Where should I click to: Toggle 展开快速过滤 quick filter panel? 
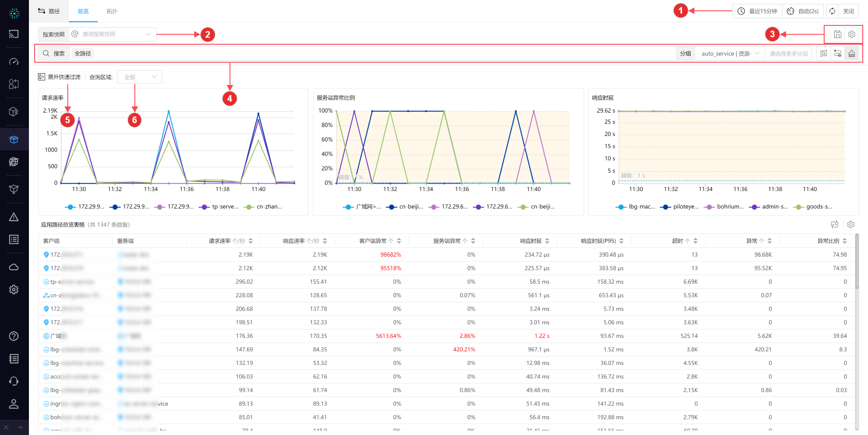60,77
